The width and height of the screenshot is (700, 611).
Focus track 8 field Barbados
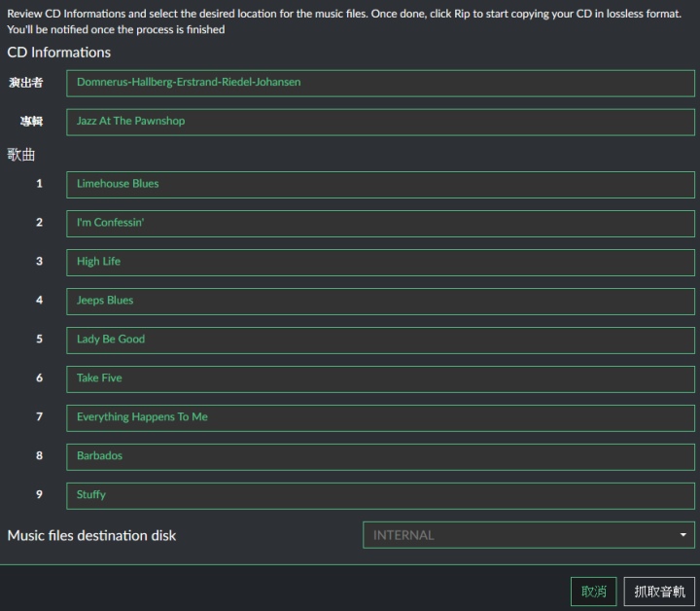tap(380, 456)
